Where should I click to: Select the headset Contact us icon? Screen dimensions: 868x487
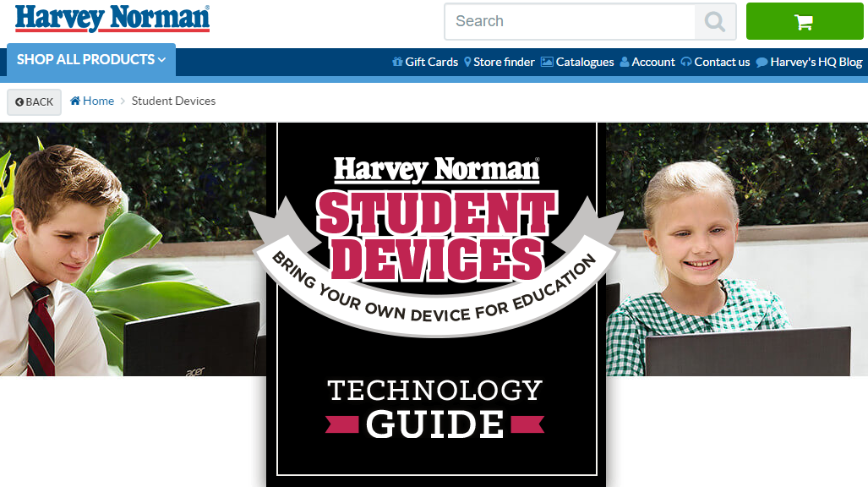click(686, 62)
